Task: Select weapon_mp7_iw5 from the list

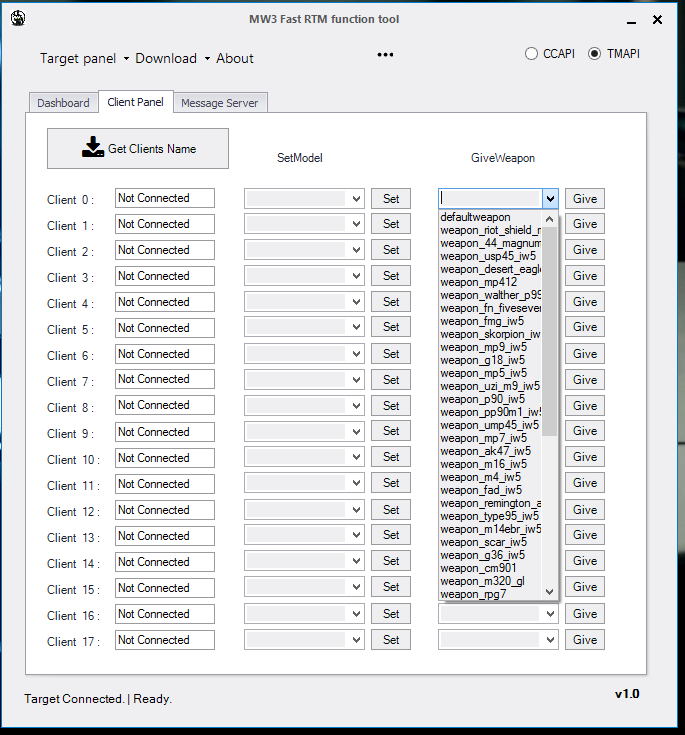Action: (x=490, y=438)
